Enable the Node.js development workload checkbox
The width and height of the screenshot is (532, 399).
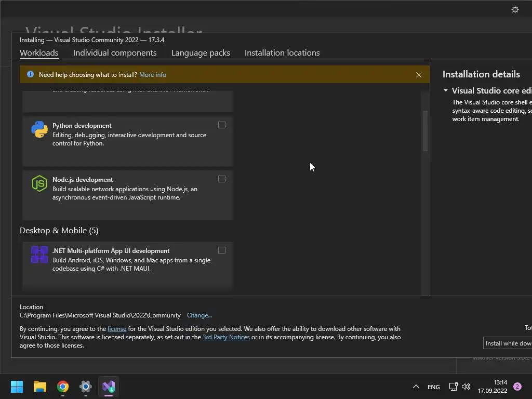222,179
